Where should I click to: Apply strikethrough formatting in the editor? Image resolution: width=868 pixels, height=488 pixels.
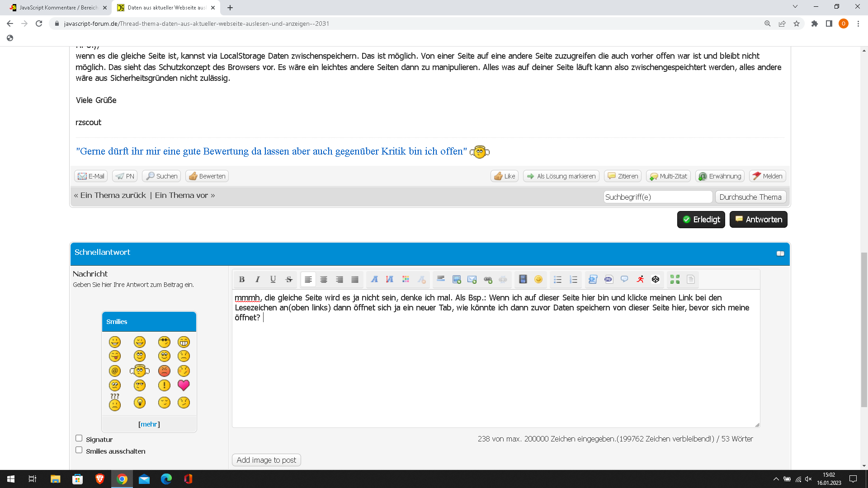click(289, 280)
